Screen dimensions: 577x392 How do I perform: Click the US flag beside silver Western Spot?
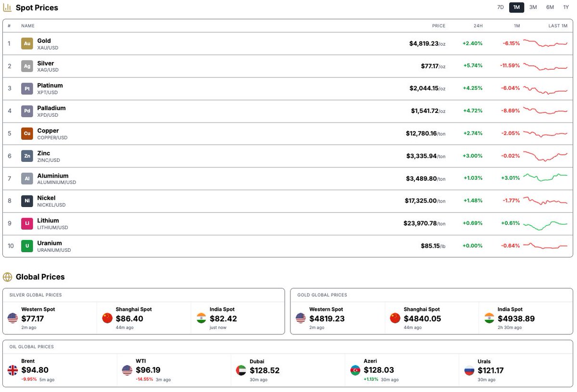[x=13, y=318]
